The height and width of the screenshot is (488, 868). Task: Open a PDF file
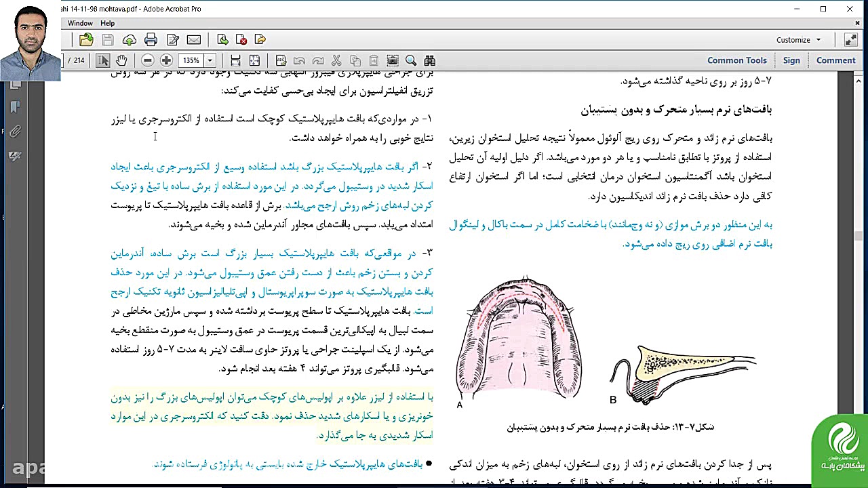click(x=87, y=39)
